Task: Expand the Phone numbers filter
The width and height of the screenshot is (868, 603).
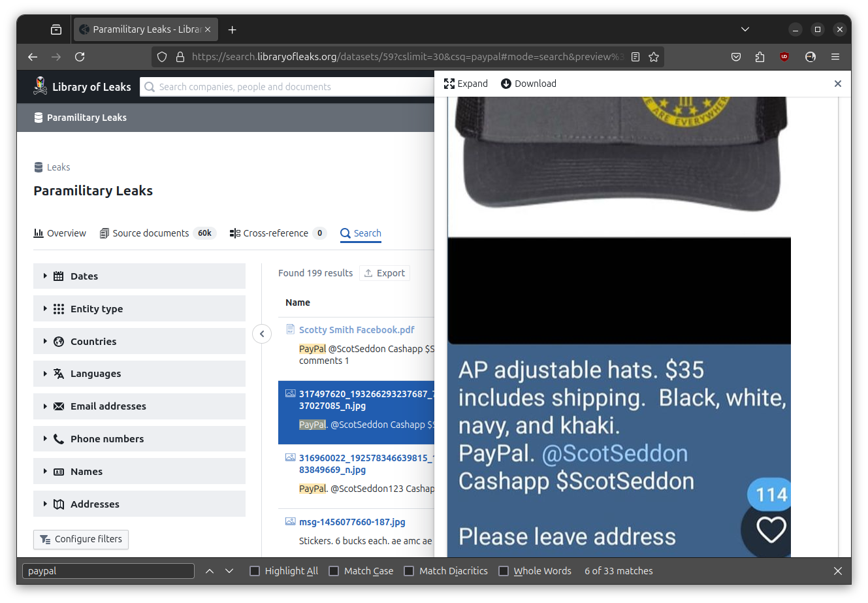Action: point(139,439)
